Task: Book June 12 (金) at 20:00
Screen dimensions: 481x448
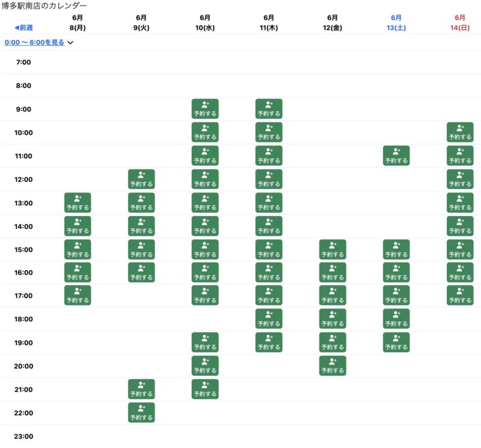Action: click(333, 366)
